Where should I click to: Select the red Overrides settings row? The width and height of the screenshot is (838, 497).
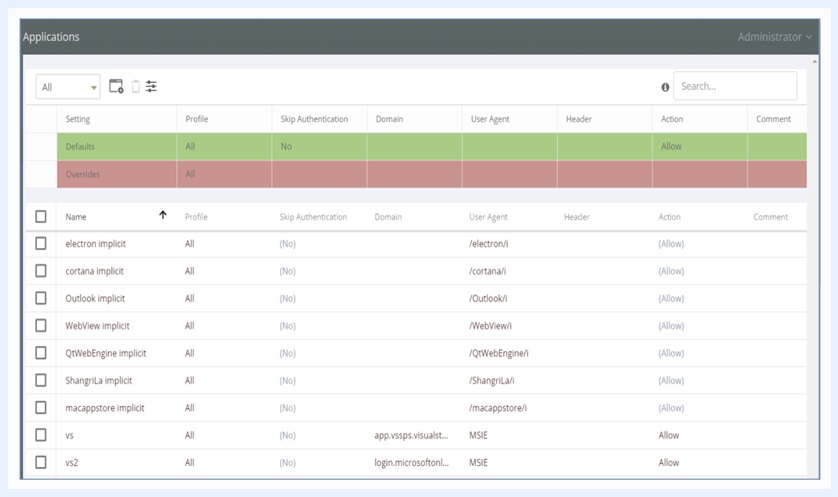[400, 174]
